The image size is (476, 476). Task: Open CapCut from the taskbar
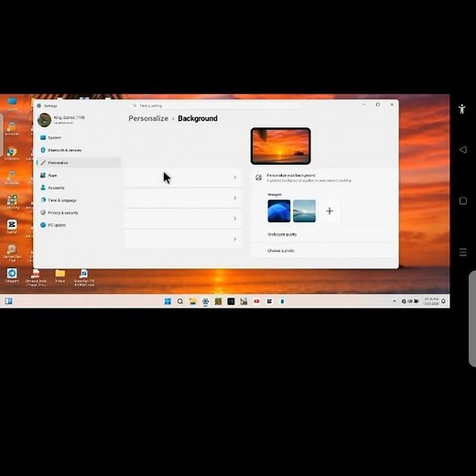coord(269,301)
